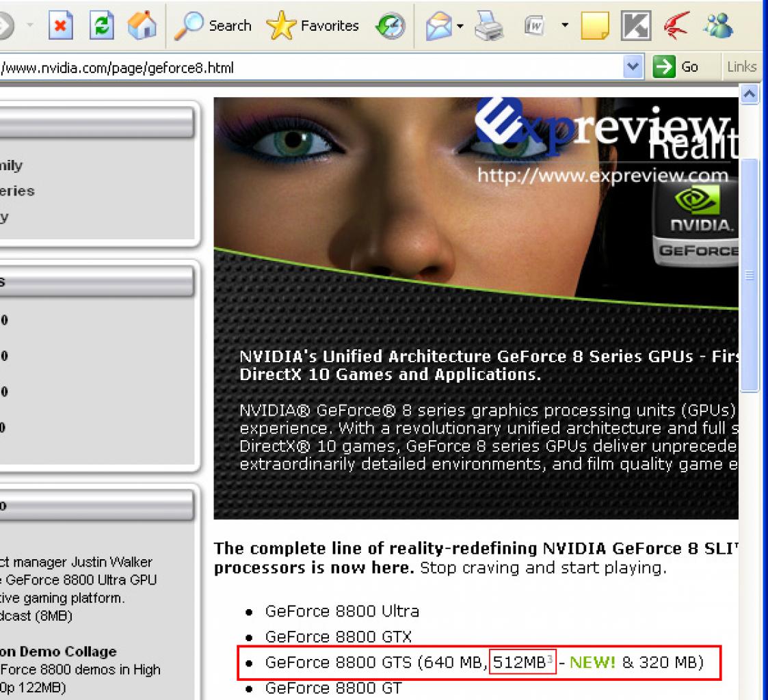This screenshot has height=700, width=768.
Task: Click the vertical scrollbar thumb
Action: coord(750,275)
